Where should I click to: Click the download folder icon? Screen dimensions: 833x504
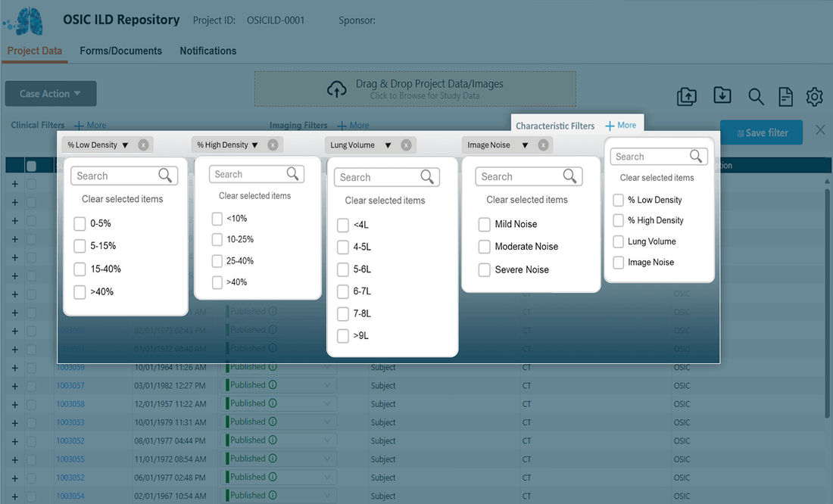coord(722,95)
